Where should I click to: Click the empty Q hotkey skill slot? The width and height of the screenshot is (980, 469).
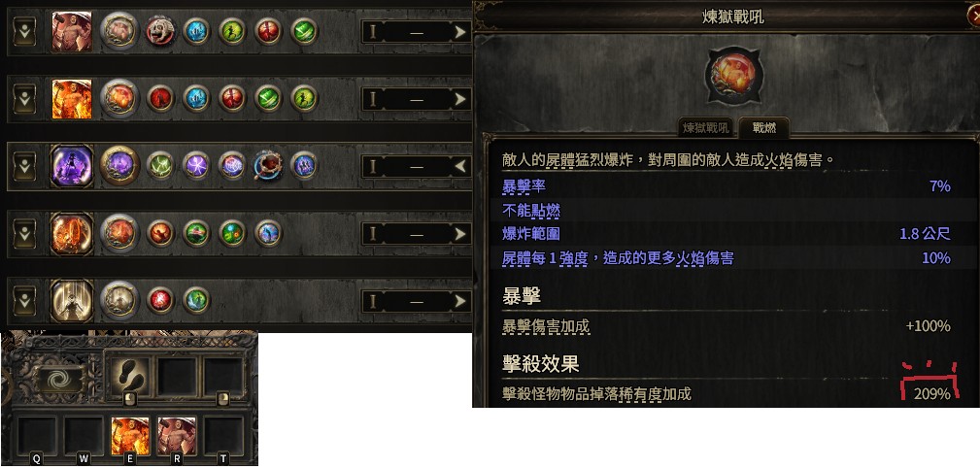(36, 436)
